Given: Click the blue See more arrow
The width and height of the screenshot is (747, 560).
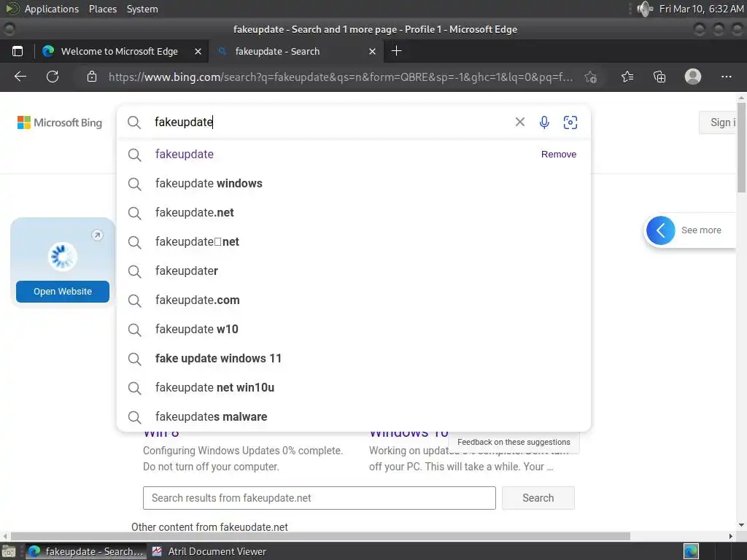Looking at the screenshot, I should (660, 230).
